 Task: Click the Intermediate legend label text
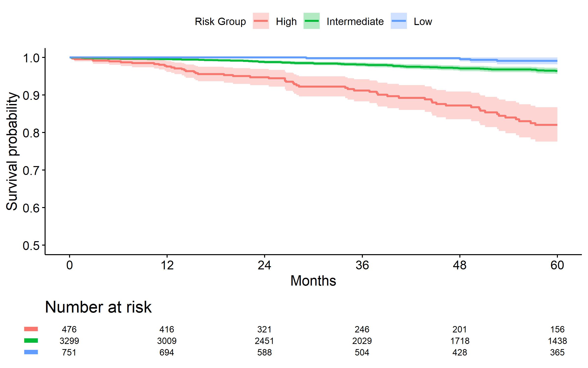(355, 22)
